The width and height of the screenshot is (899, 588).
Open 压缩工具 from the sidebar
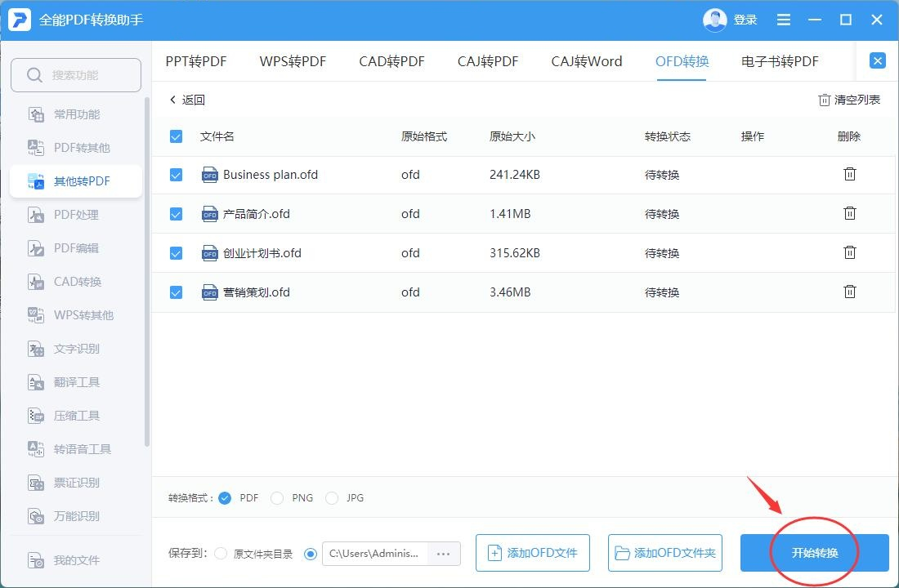click(x=76, y=416)
